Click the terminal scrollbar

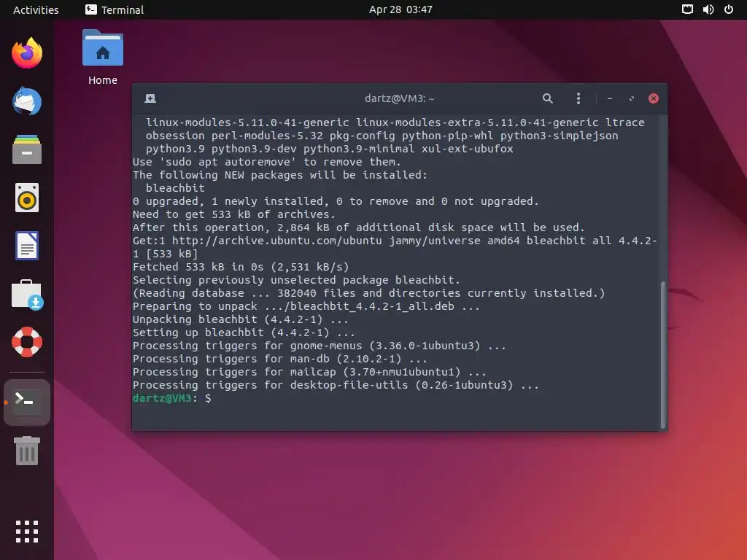(663, 355)
